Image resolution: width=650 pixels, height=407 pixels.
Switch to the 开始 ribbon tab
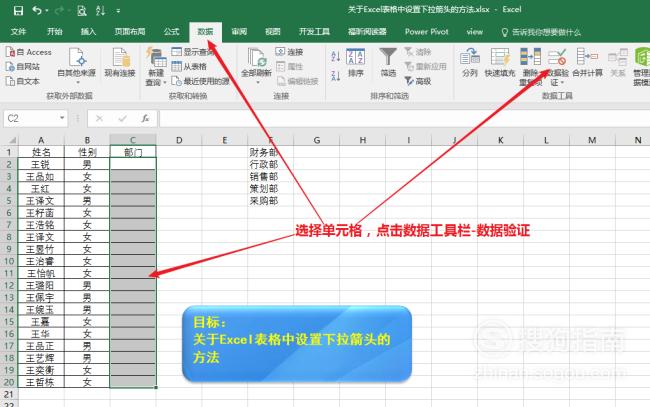55,31
